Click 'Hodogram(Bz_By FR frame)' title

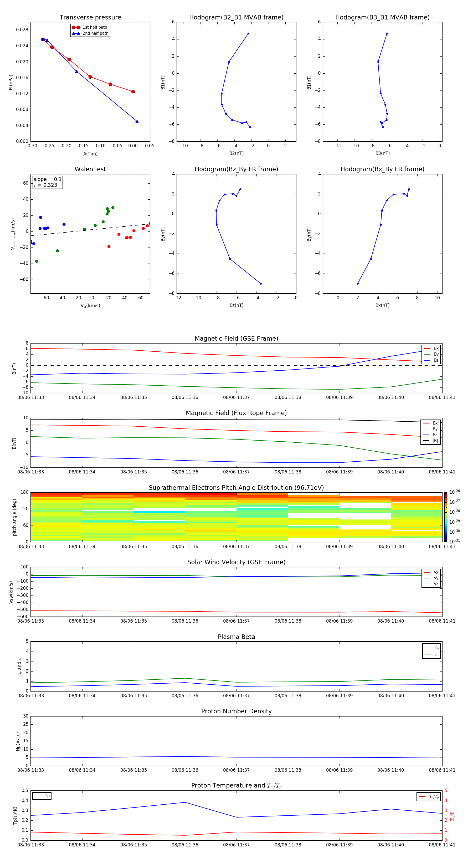(x=236, y=169)
